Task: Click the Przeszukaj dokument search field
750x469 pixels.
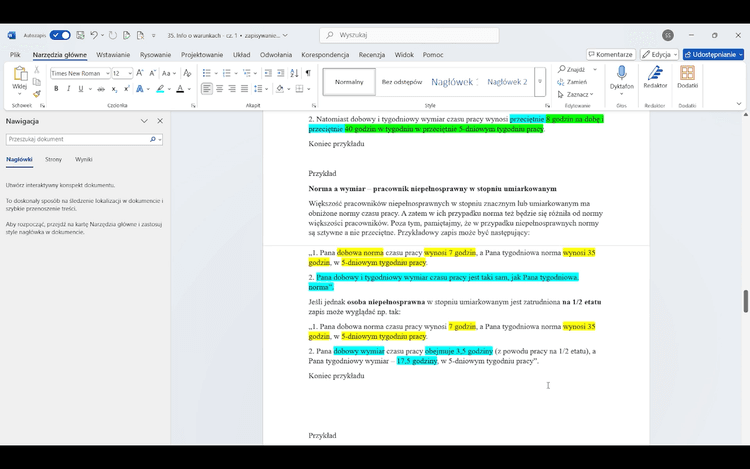Action: tap(78, 139)
